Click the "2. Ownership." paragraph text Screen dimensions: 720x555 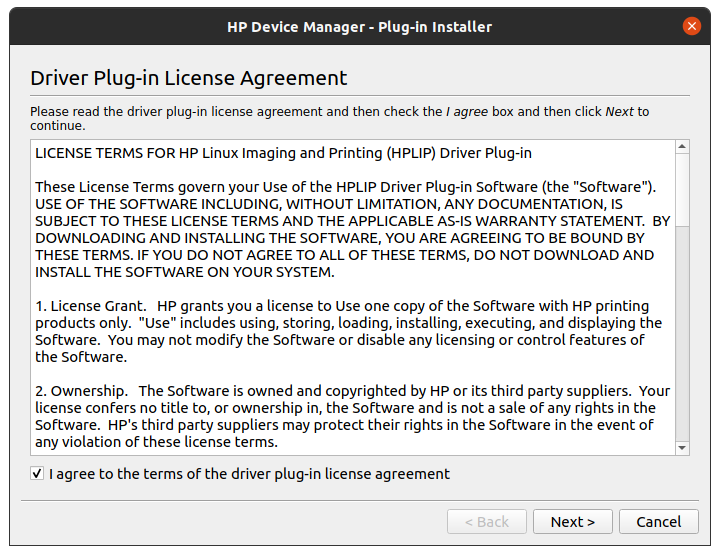(x=352, y=416)
